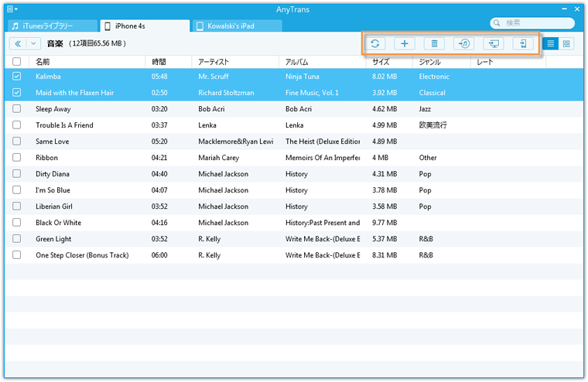The width and height of the screenshot is (588, 382).
Task: Click album History:Past Present and
Action: tap(323, 223)
